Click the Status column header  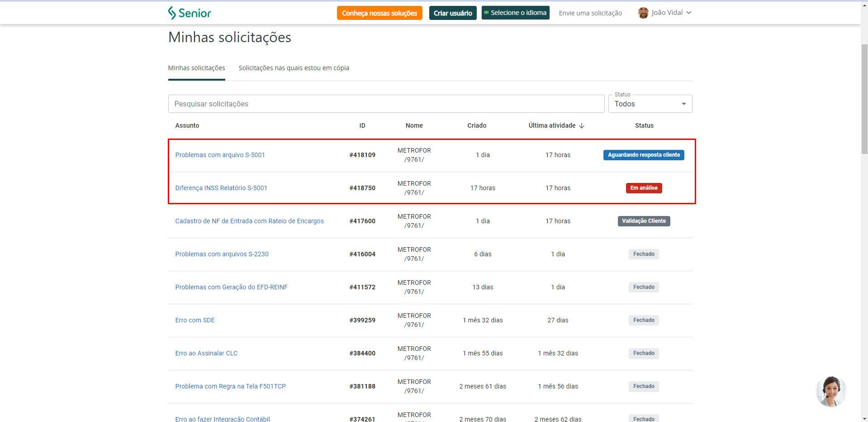[644, 125]
